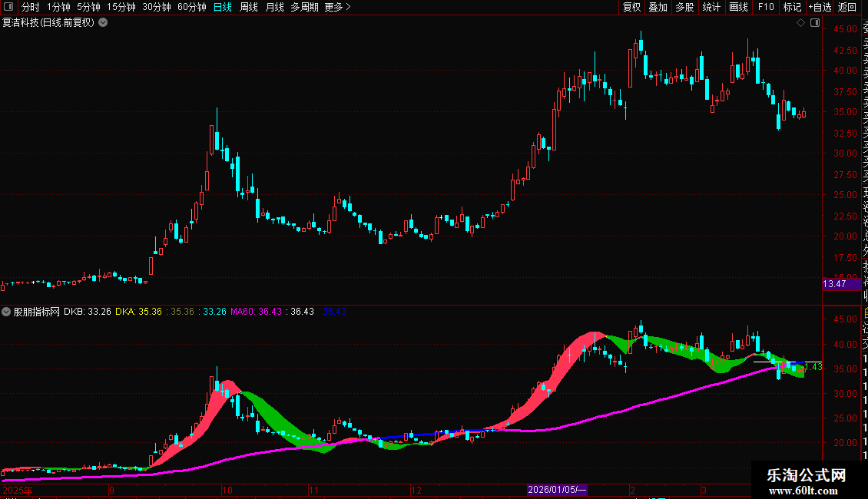Click the 标记 mark button
Viewport: 868px width, 499px height.
click(792, 7)
